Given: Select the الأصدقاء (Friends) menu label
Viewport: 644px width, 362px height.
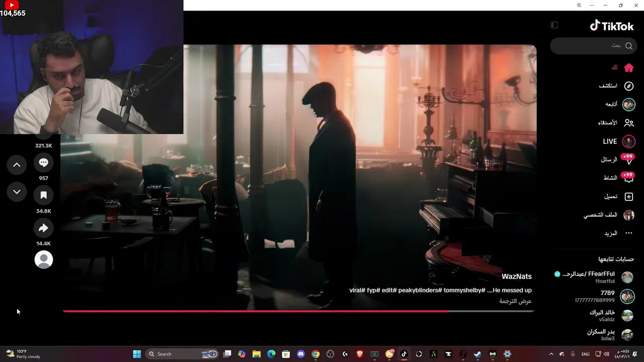Looking at the screenshot, I should pos(608,123).
